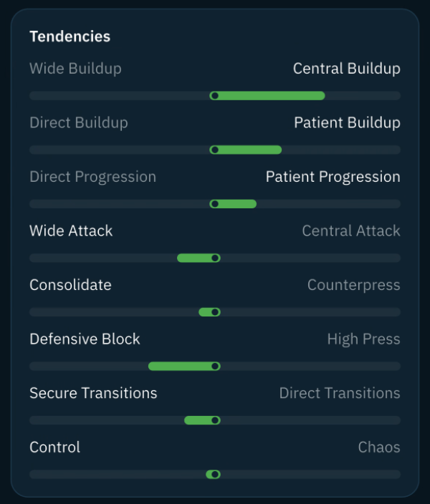Click the Wide Buildup / Central Buildup slider bar

[x=215, y=96]
